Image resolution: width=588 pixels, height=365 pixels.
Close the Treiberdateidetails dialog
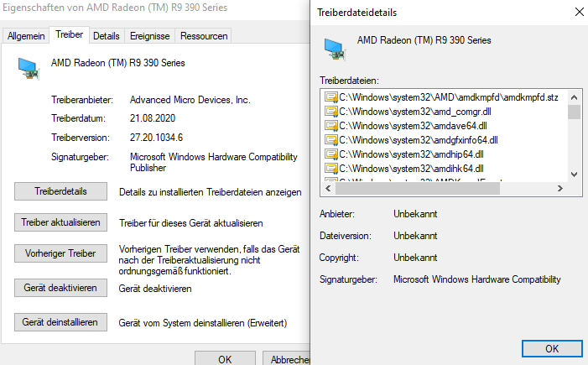(x=580, y=12)
